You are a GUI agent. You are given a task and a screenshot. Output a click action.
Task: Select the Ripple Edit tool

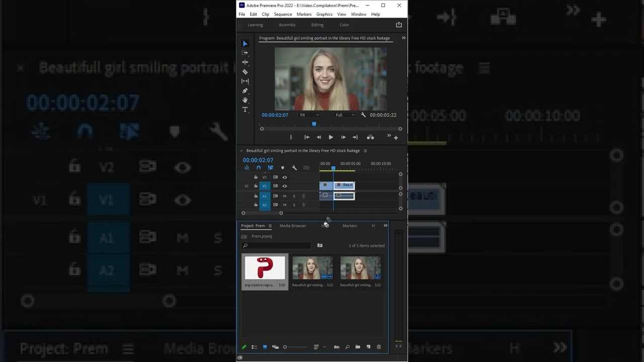coord(245,62)
